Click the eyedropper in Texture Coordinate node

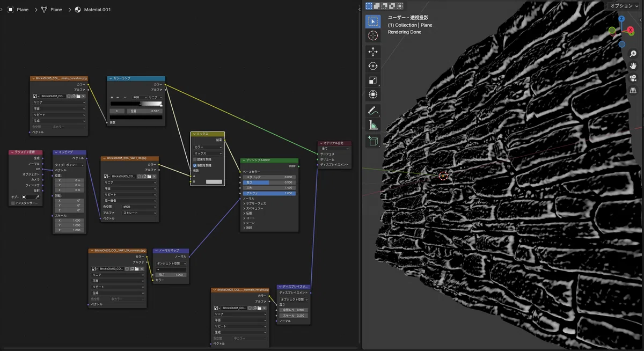38,197
